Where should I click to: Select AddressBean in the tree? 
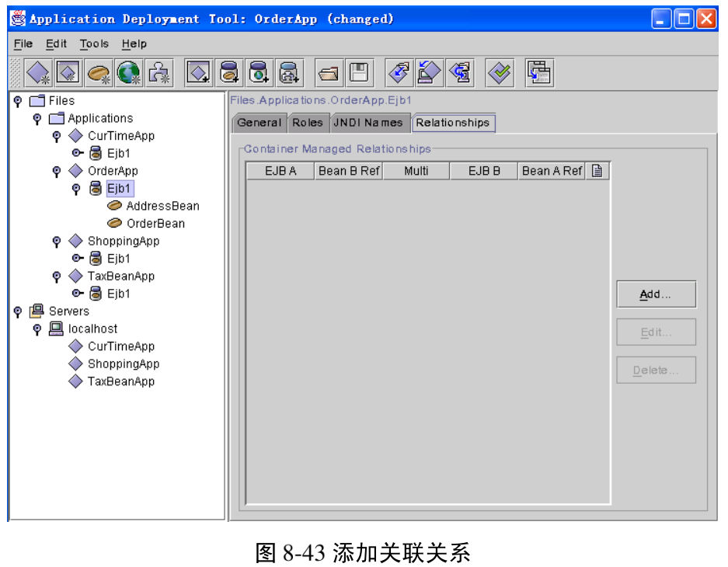tap(162, 206)
